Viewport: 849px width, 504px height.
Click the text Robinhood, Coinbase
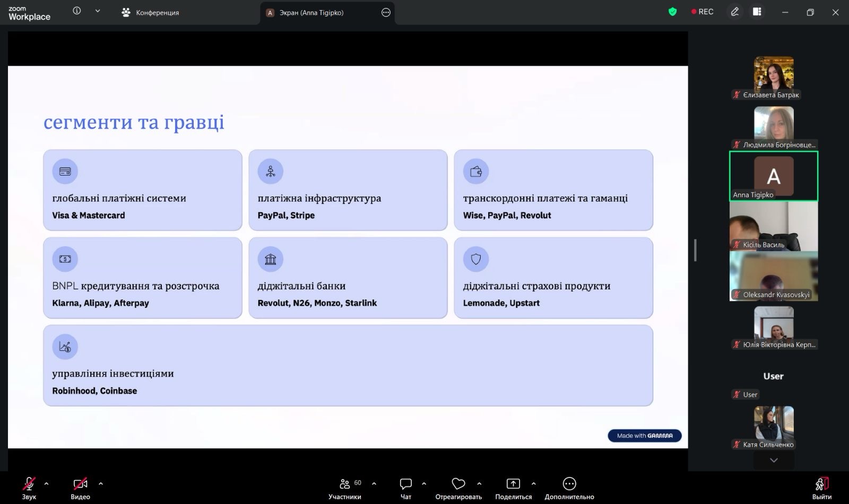[x=94, y=391]
